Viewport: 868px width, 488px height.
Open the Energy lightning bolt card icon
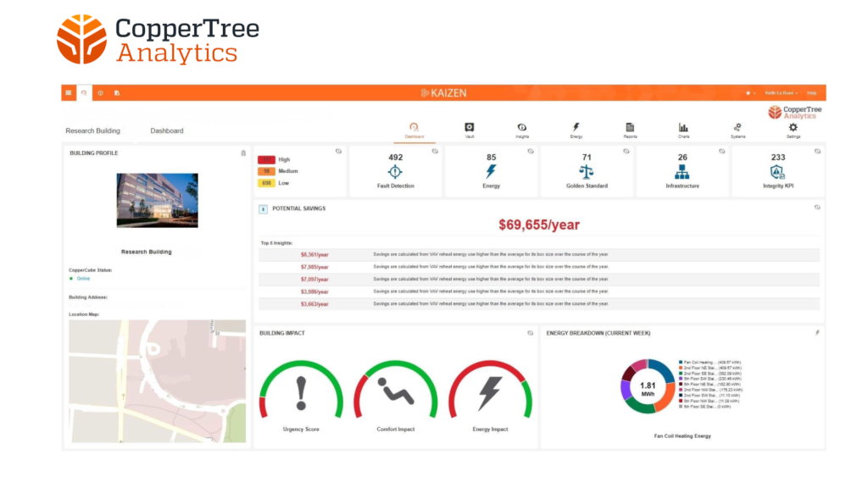[491, 172]
